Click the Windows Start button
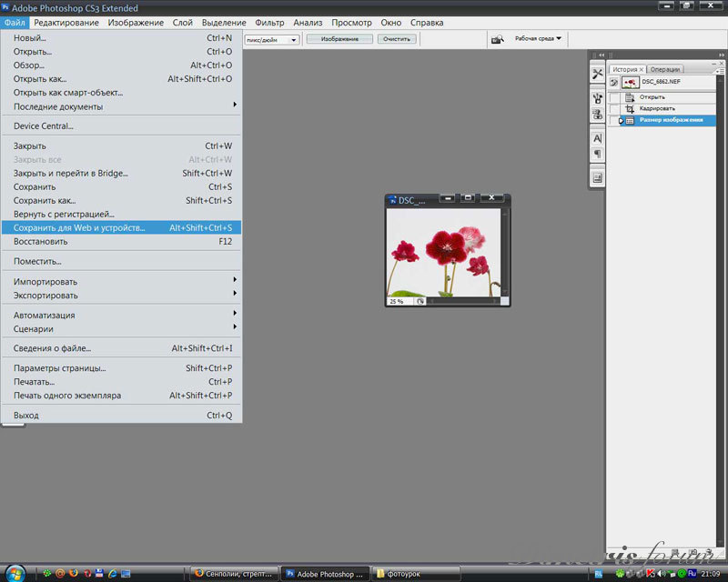The image size is (728, 582). pos(17,573)
